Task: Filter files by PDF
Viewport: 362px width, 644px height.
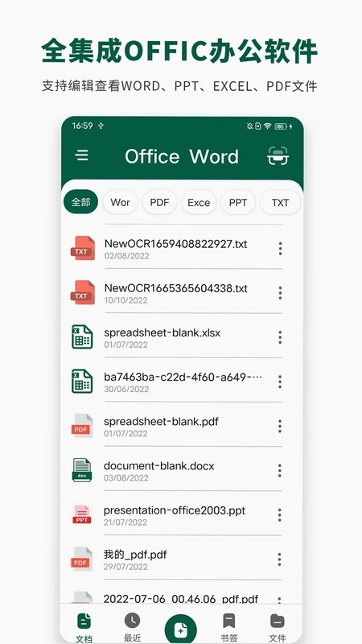Action: click(x=159, y=202)
